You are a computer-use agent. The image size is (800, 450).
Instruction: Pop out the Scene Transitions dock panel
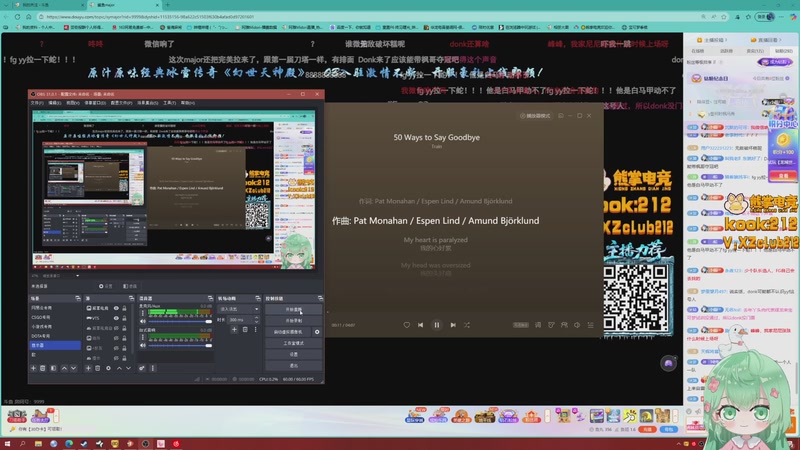coord(258,298)
